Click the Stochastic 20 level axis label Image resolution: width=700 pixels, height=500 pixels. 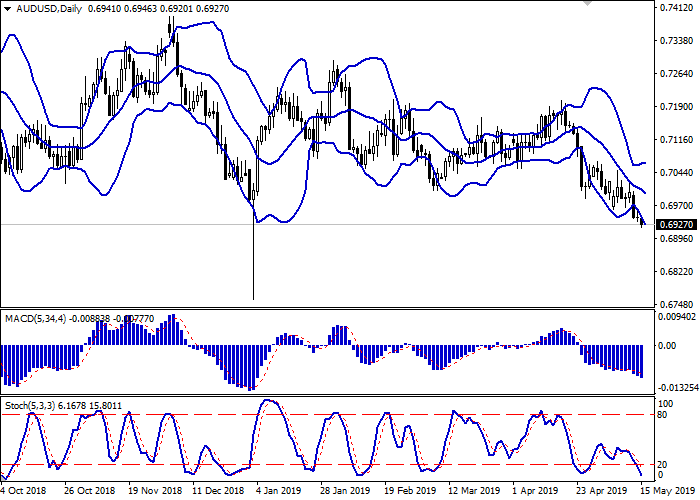[661, 464]
